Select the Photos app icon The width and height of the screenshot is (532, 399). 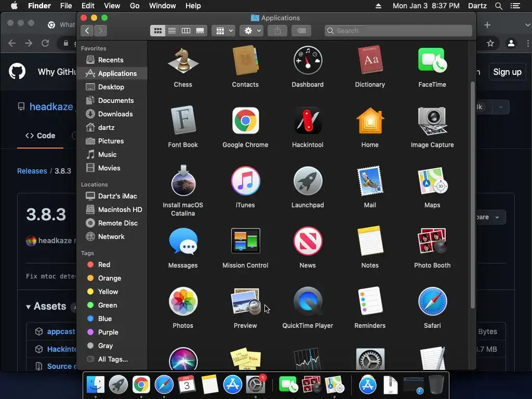point(183,301)
